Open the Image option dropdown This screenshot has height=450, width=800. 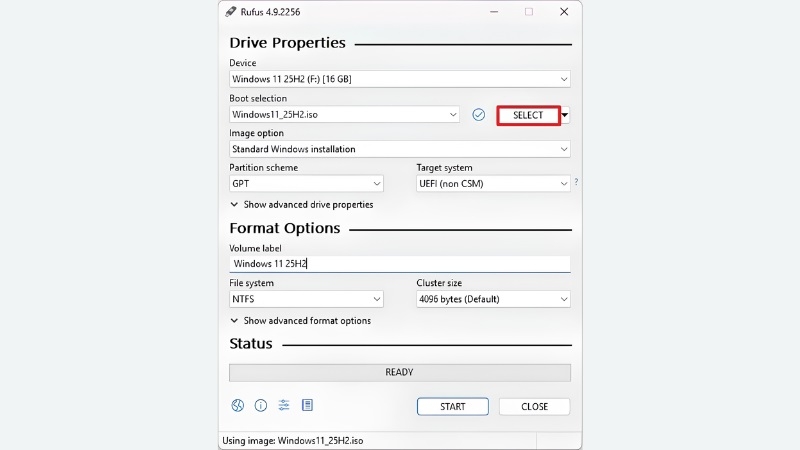400,149
